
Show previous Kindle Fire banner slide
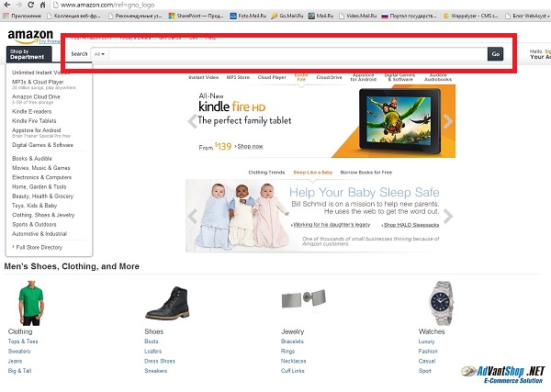click(x=192, y=121)
